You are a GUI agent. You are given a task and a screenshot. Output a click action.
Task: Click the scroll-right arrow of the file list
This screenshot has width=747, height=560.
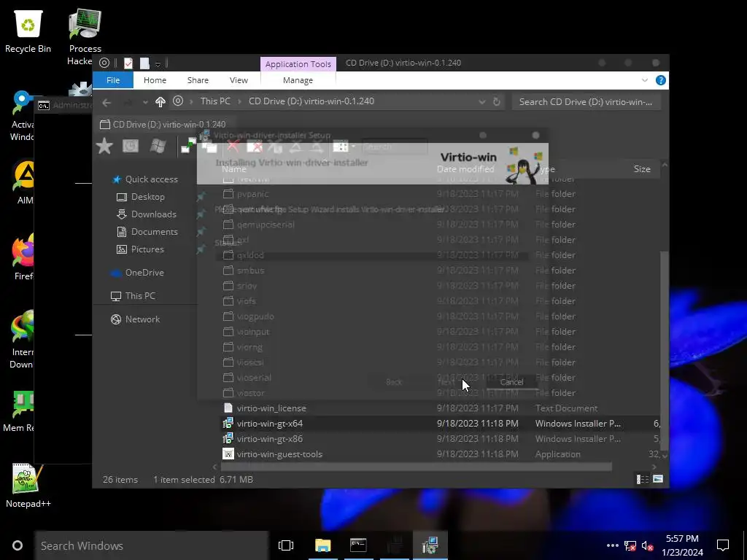click(654, 467)
